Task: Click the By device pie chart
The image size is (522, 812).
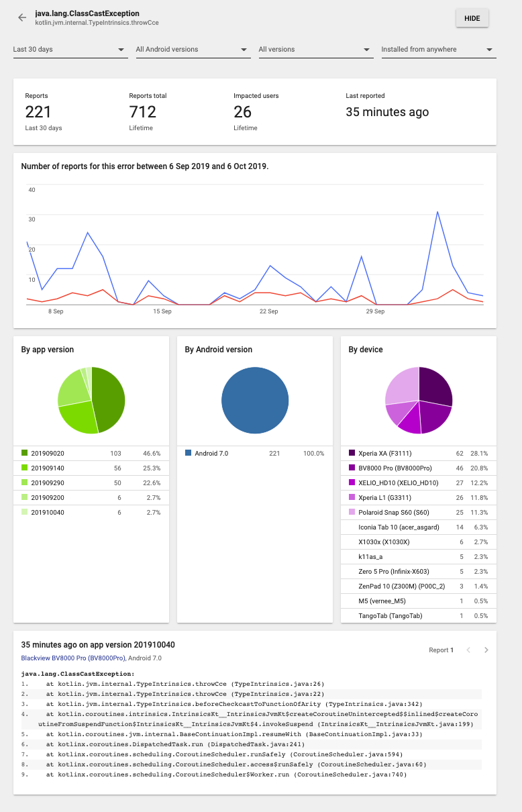Action: (419, 401)
